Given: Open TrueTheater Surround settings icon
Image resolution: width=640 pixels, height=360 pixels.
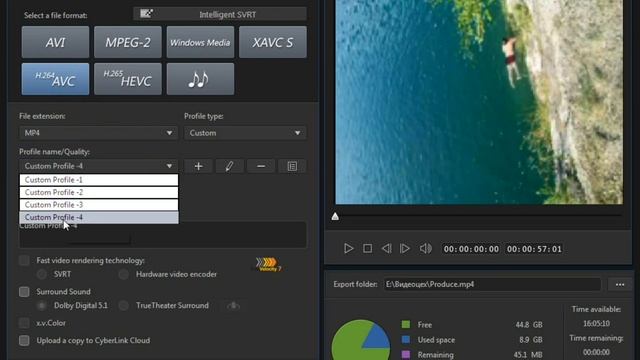Looking at the screenshot, I should pyautogui.click(x=233, y=305).
